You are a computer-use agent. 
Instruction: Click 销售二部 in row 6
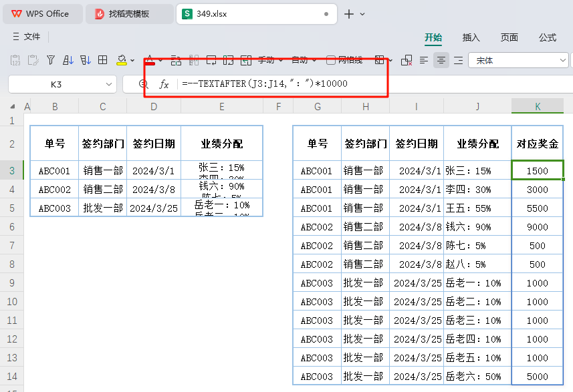click(x=365, y=226)
